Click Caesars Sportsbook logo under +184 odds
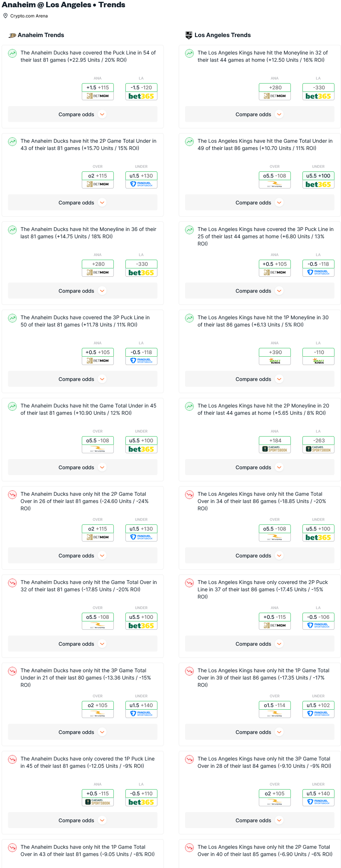 275,449
